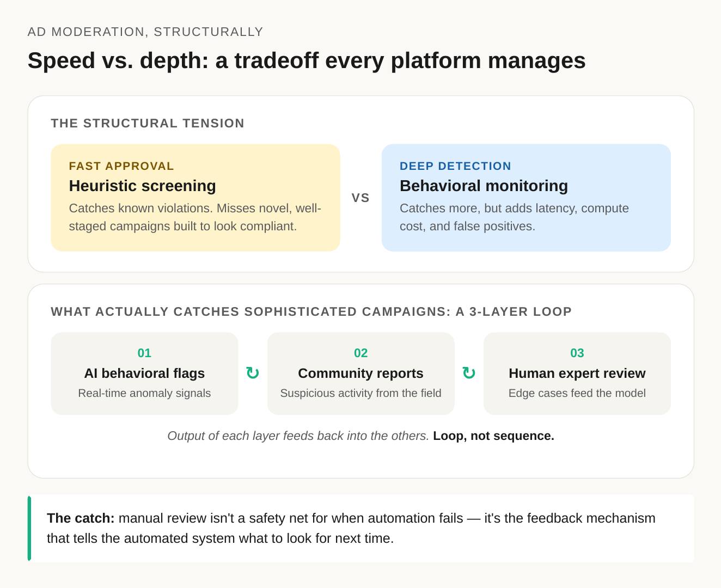Select the Heuristic screening yellow card
This screenshot has height=588, width=721.
click(195, 198)
